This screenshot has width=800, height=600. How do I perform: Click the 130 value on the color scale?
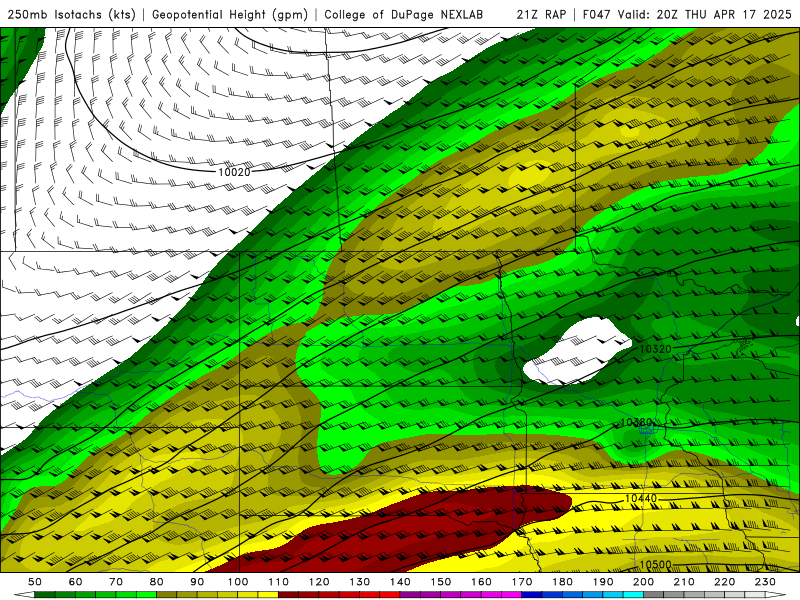[360, 582]
